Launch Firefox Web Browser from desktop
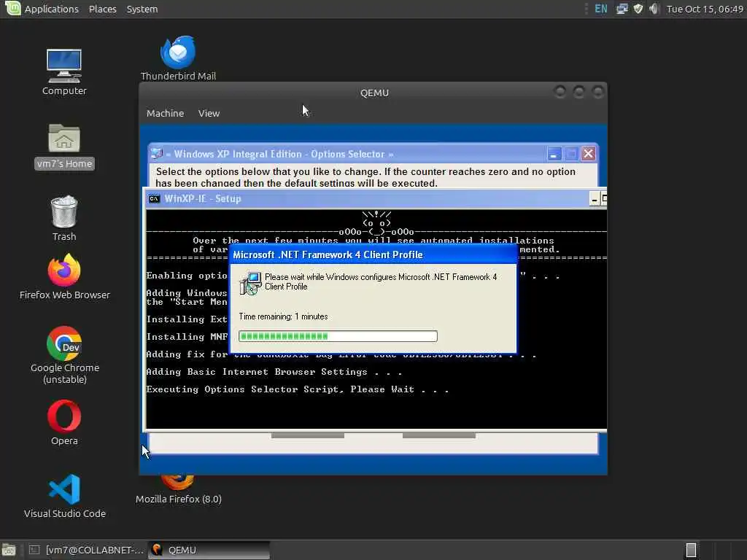 tap(64, 270)
